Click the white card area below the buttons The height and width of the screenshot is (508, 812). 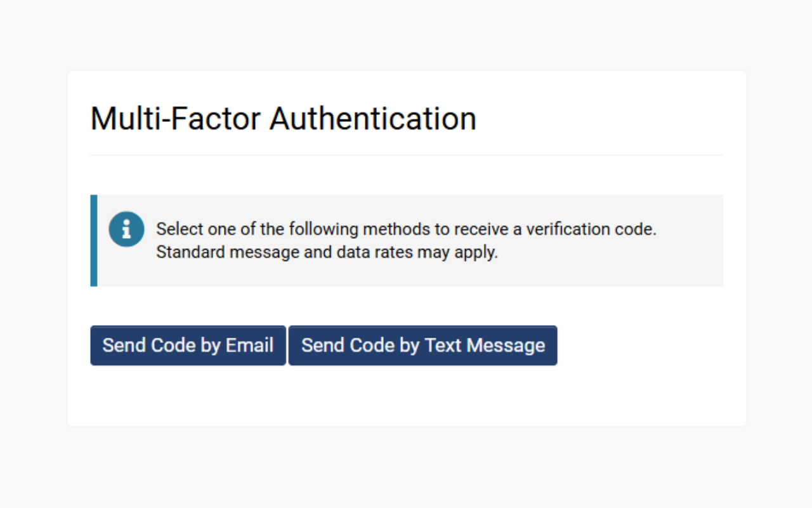point(406,397)
